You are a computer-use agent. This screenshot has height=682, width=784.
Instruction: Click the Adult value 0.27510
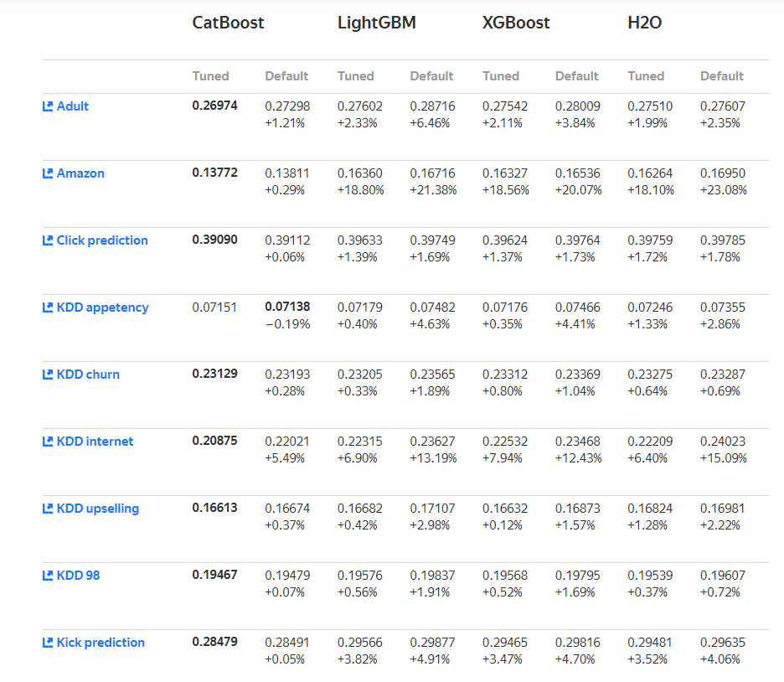tap(650, 106)
